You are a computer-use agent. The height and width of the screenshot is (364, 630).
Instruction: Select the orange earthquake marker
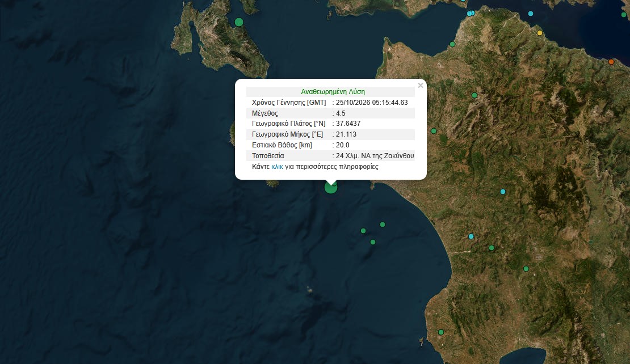611,62
